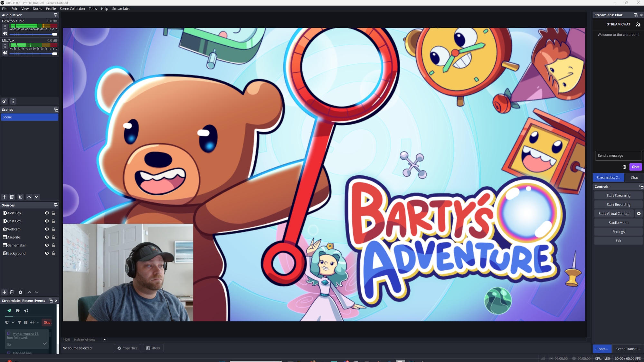The image size is (644, 362).
Task: Hide the Alert Box source
Action: pos(47,213)
